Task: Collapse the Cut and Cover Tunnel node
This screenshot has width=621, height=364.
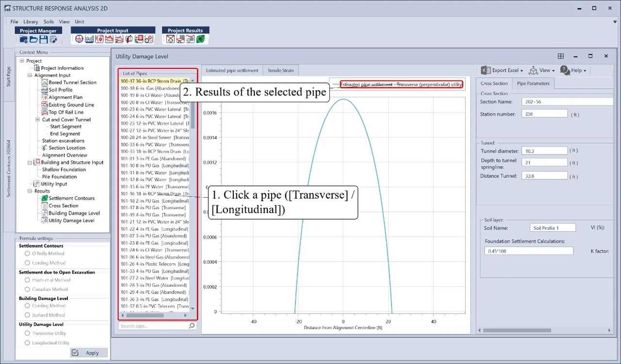Action: [38, 119]
